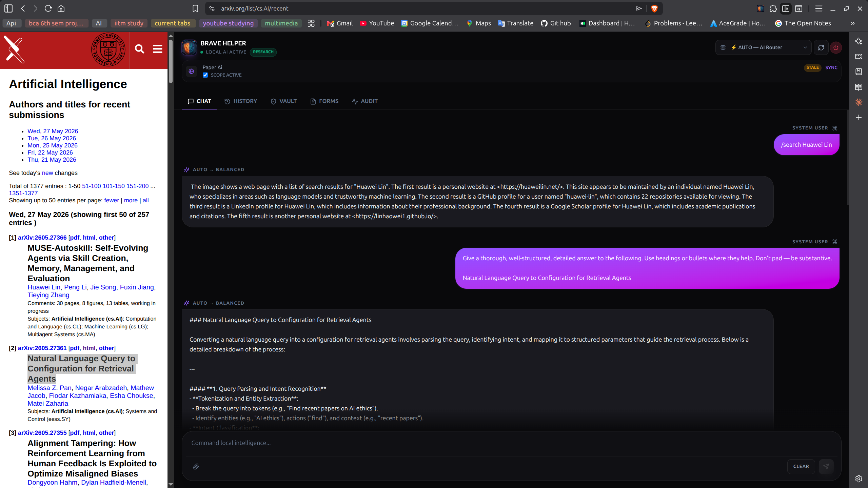Open author Matei Zaharia link
The height and width of the screenshot is (488, 868).
click(48, 403)
